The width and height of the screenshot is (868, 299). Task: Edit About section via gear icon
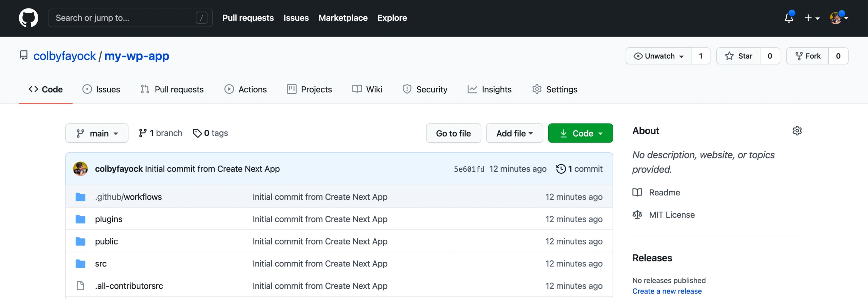797,131
